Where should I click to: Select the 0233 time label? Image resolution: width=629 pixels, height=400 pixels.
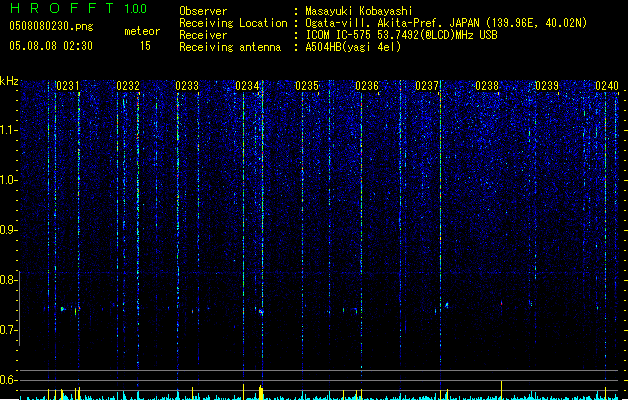[x=187, y=86]
